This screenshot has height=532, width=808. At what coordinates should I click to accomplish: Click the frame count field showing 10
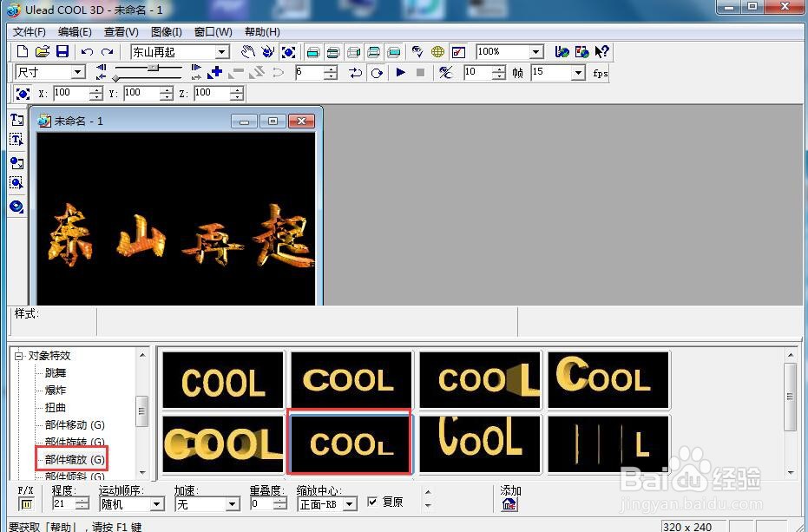477,73
